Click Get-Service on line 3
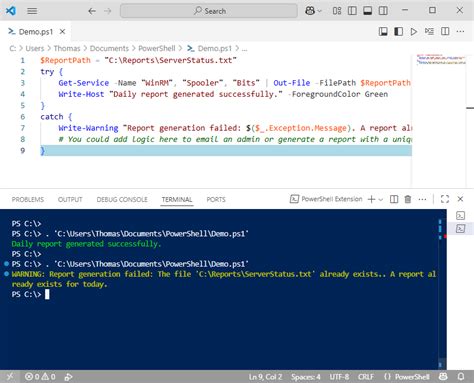The image size is (474, 383). pyautogui.click(x=84, y=83)
